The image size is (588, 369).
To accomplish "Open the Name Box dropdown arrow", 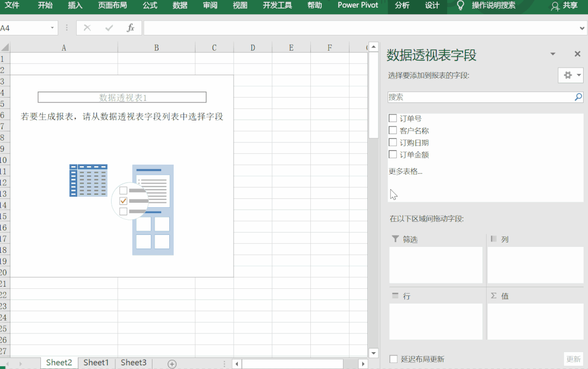I will 52,27.
